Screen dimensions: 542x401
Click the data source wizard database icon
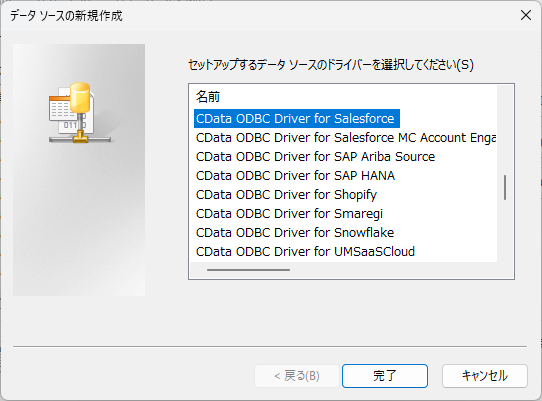click(80, 113)
